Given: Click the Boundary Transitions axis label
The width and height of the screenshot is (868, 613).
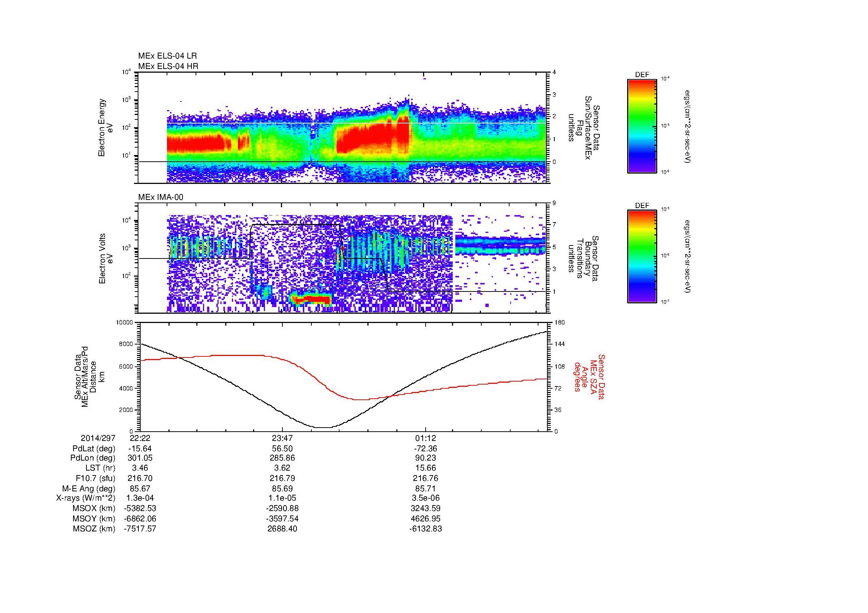Looking at the screenshot, I should pos(584,258).
